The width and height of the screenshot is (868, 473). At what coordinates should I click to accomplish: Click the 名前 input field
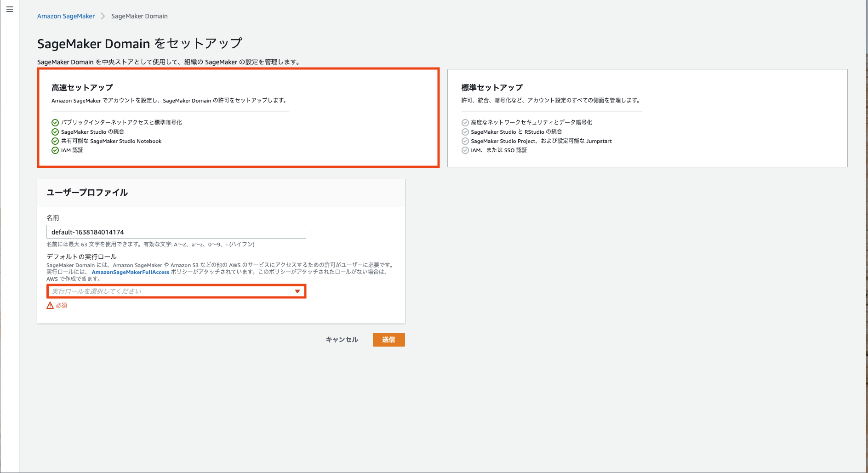click(x=176, y=232)
